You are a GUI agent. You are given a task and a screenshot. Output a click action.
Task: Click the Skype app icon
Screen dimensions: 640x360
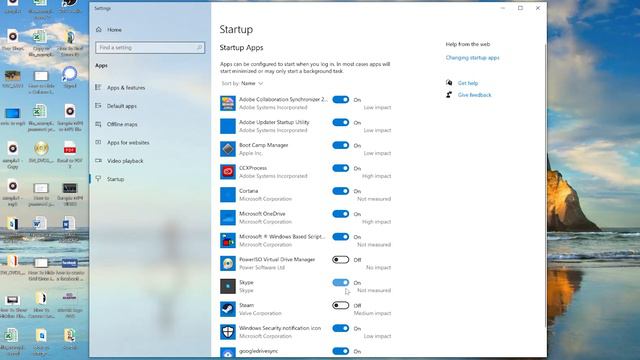click(x=228, y=286)
